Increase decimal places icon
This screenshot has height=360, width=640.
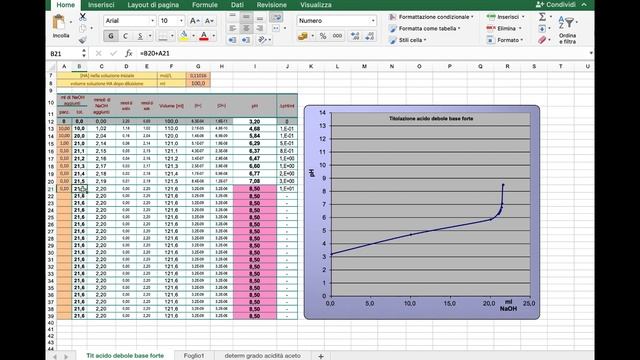pyautogui.click(x=355, y=36)
